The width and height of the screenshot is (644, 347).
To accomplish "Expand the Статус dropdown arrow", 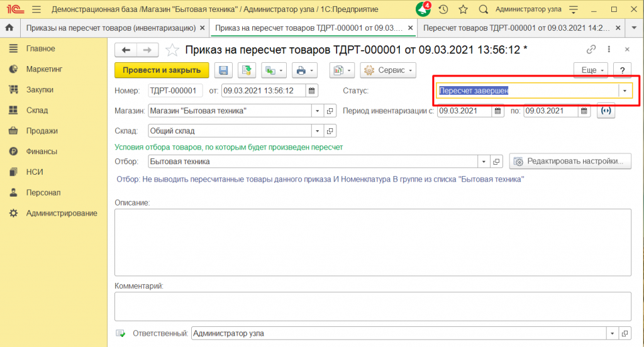I will pyautogui.click(x=625, y=91).
